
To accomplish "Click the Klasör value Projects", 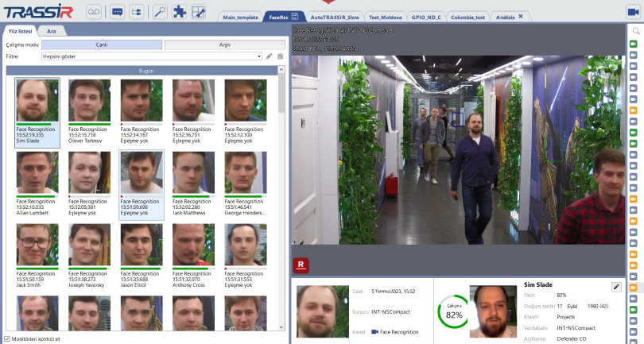I will (x=566, y=317).
